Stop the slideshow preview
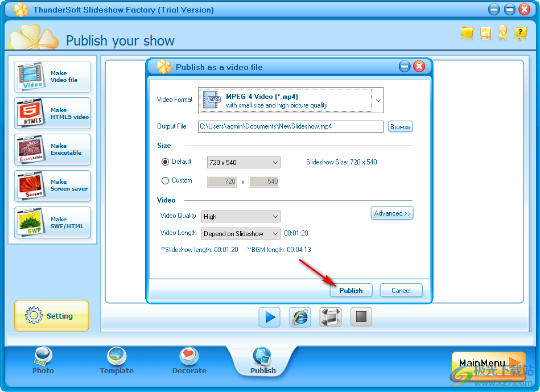The image size is (540, 392). pyautogui.click(x=361, y=316)
